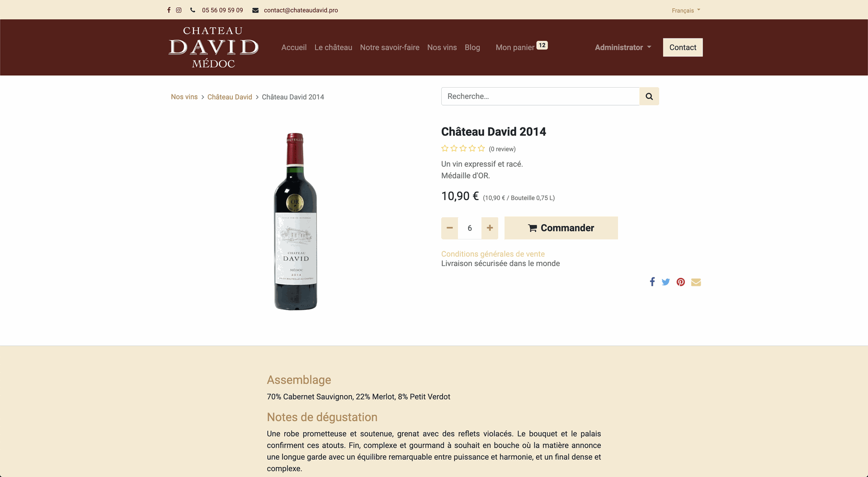Open the Français language dropdown
This screenshot has width=868, height=477.
coord(686,10)
